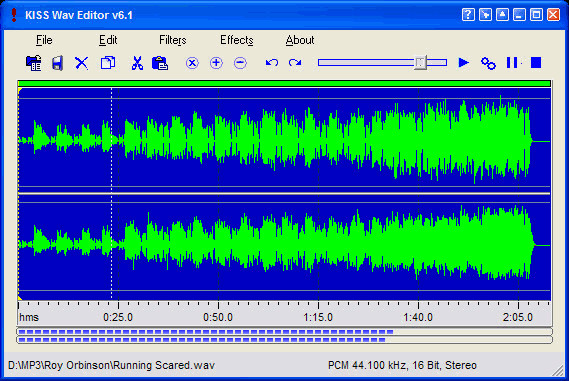Click the play button
Viewport: 569px width, 381px height.
[x=463, y=63]
